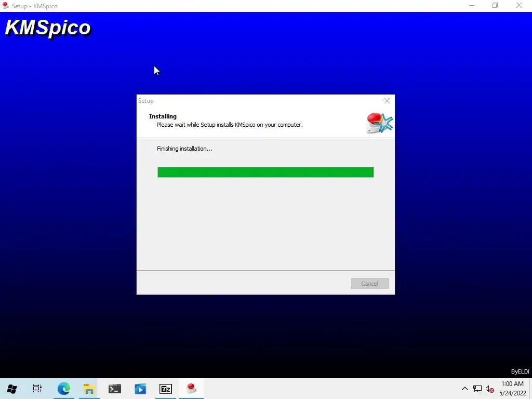Open File Explorer from the taskbar
The width and height of the screenshot is (532, 399).
tap(89, 389)
